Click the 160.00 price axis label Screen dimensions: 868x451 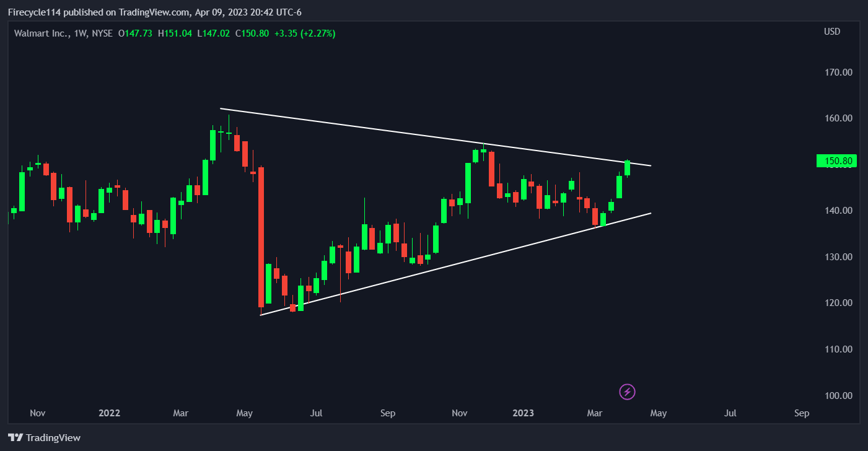click(839, 118)
